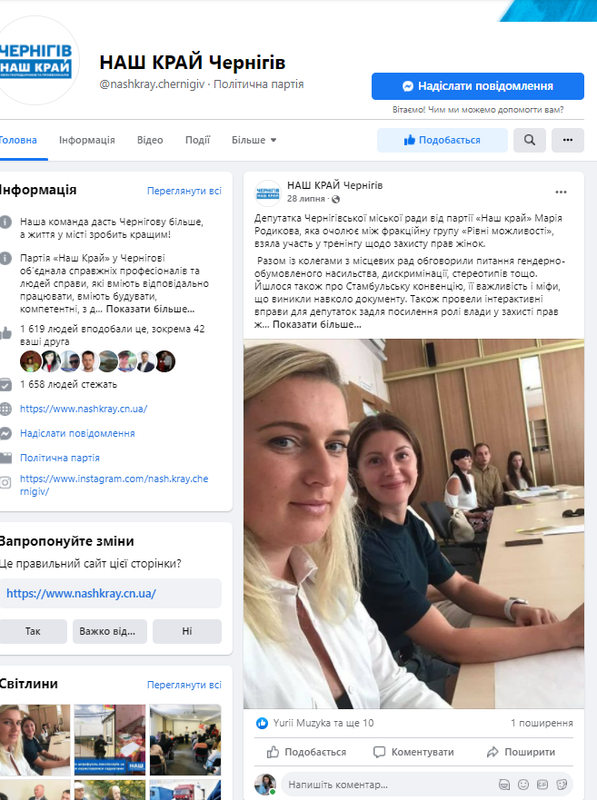Screen dimensions: 597x800
Task: Click the avatar sticker icon in comment box
Action: (504, 784)
